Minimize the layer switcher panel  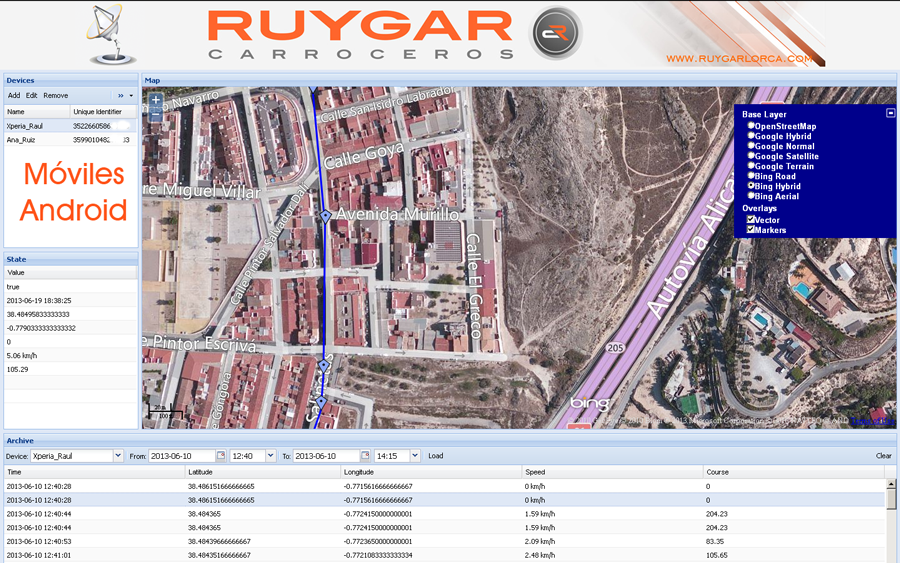(890, 113)
